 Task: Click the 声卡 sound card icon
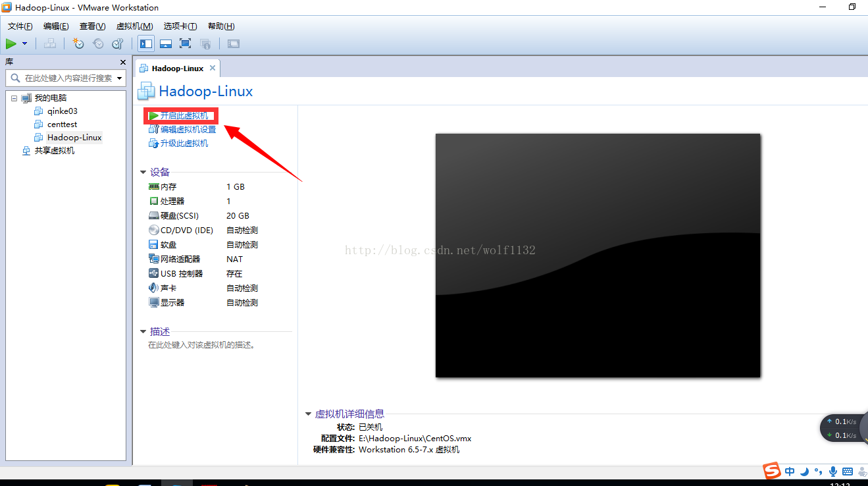pyautogui.click(x=154, y=288)
